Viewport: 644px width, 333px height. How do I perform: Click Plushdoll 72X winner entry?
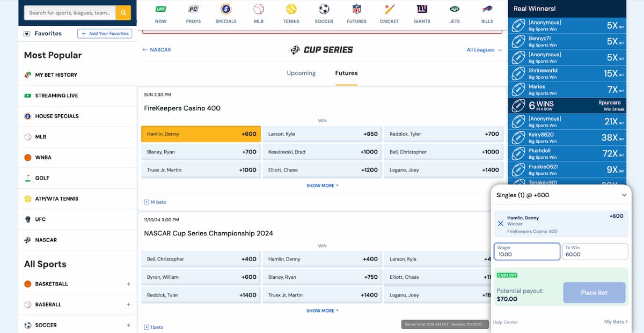coord(567,154)
